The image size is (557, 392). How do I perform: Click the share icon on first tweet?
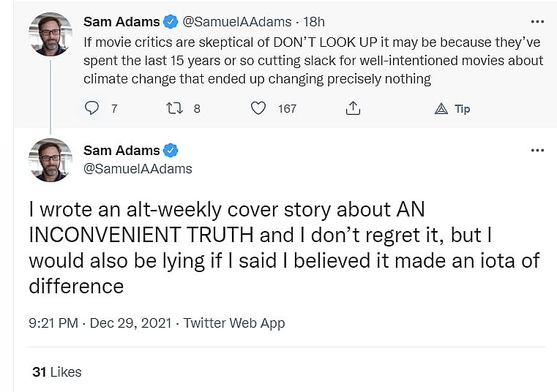353,108
